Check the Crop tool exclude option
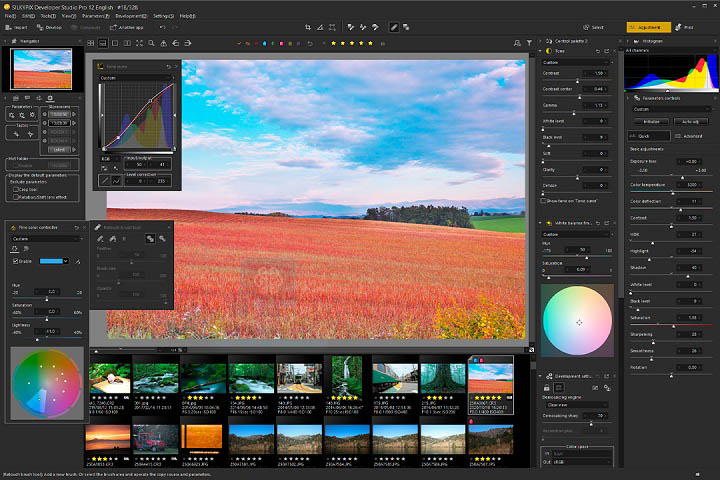This screenshot has width=720, height=480. (x=16, y=189)
